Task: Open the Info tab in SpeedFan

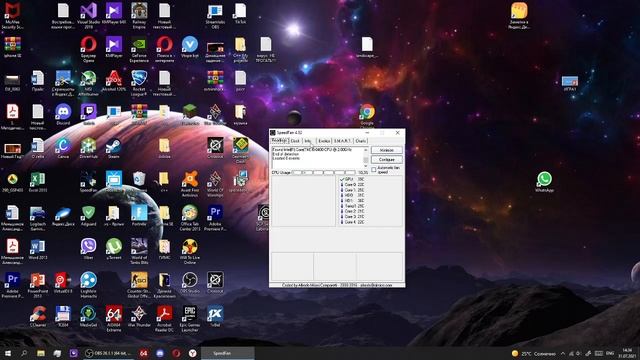Action: click(x=308, y=141)
